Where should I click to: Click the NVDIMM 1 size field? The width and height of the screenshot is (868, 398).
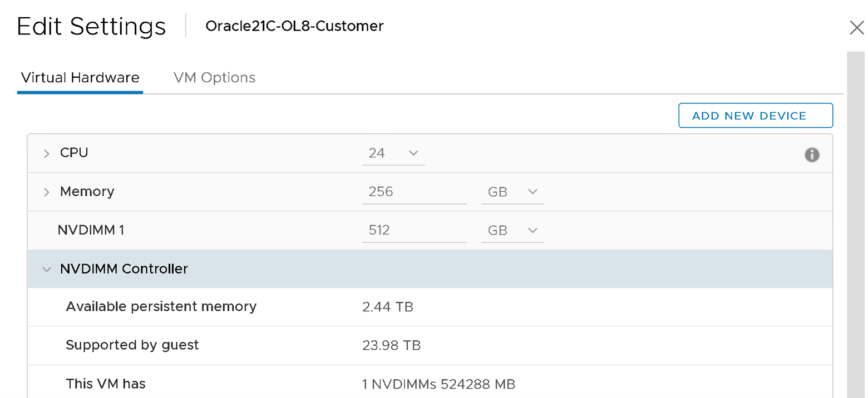tap(414, 230)
